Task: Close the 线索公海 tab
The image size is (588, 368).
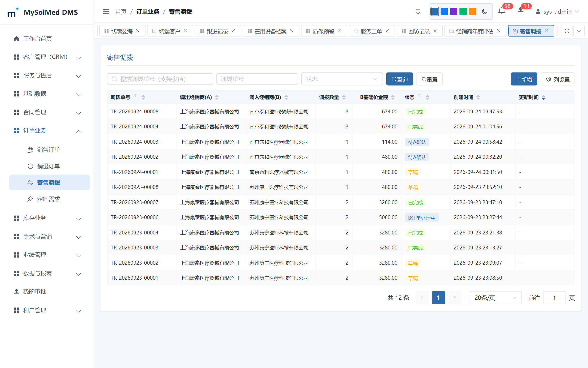Action: tap(138, 31)
